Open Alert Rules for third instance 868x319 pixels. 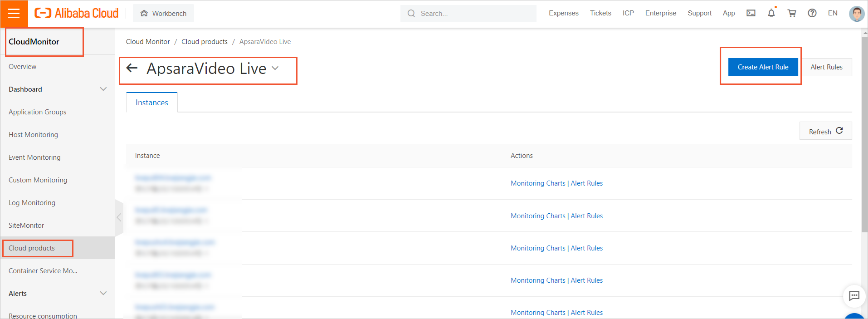(x=587, y=248)
